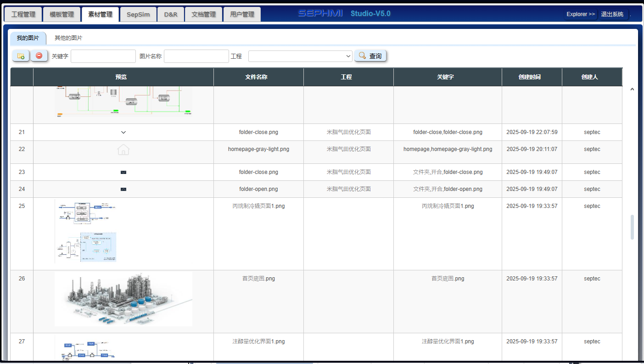The width and height of the screenshot is (644, 364).
Task: Click the folder-close preview icon in row 23
Action: [123, 172]
